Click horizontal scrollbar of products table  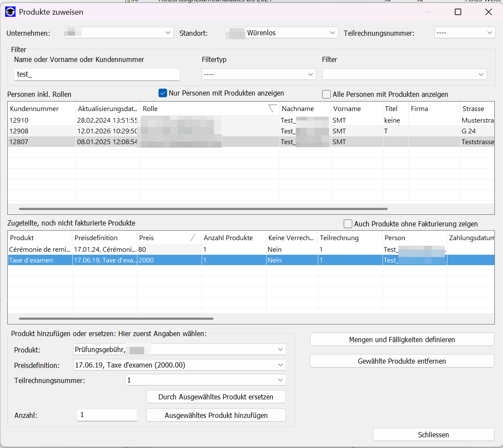(x=116, y=318)
